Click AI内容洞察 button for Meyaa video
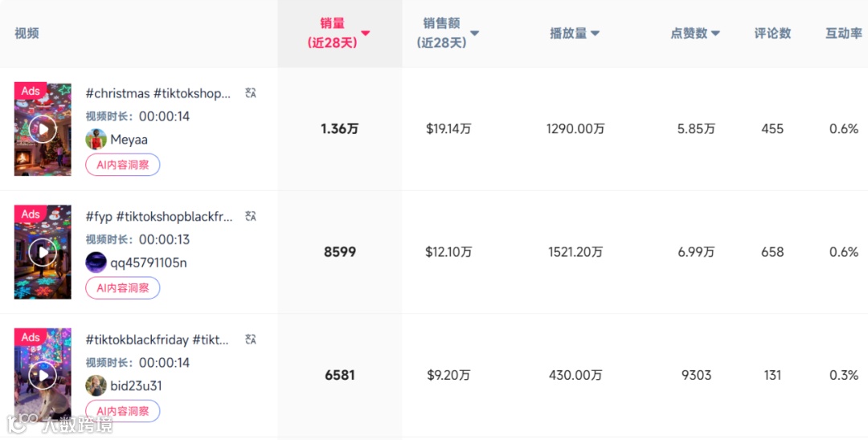Screen dimensions: 868x440 tap(123, 165)
